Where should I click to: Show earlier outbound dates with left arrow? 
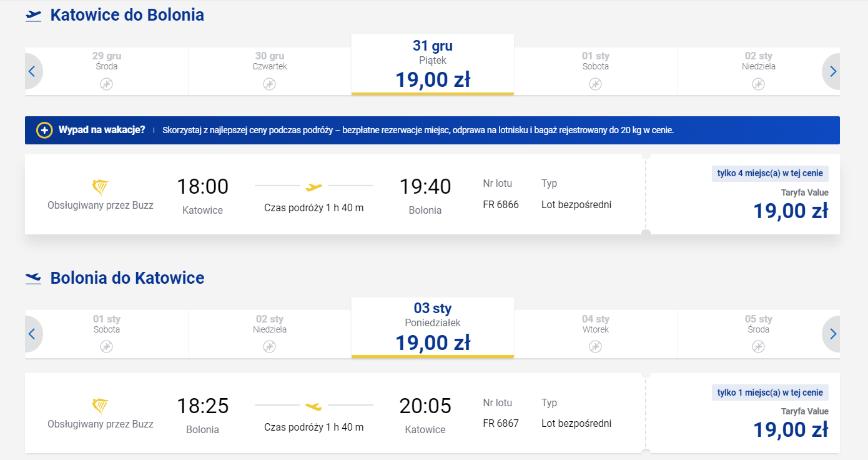click(31, 71)
